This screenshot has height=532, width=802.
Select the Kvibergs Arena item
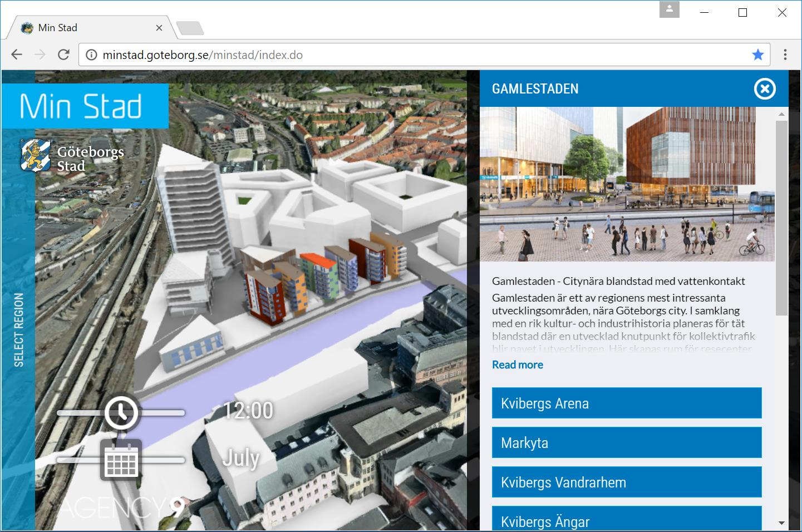pos(627,403)
